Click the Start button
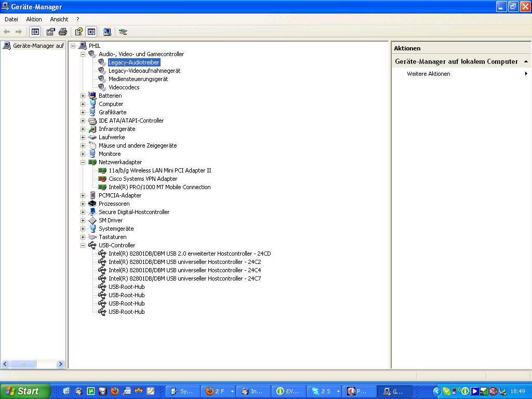Screen dimensions: 532x399 pos(25,391)
